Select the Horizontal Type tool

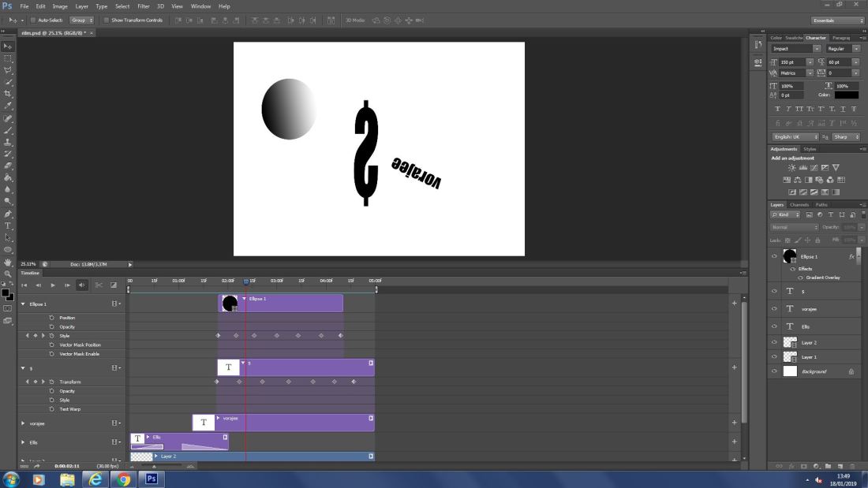[9, 225]
